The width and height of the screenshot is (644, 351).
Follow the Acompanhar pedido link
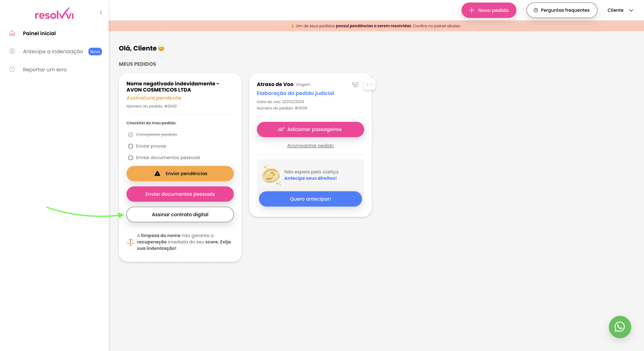pos(310,145)
